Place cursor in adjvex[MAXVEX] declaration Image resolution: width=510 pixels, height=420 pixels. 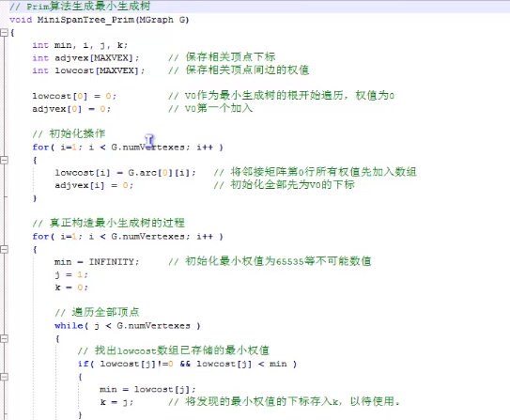(97, 58)
